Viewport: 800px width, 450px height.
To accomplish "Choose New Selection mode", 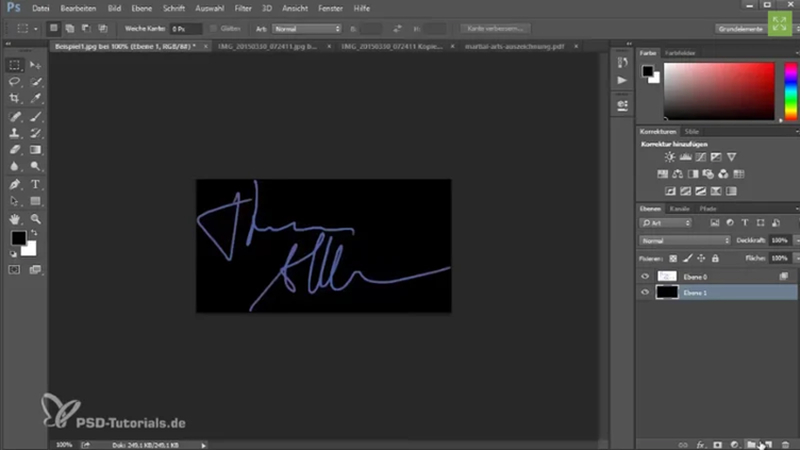I will click(54, 29).
